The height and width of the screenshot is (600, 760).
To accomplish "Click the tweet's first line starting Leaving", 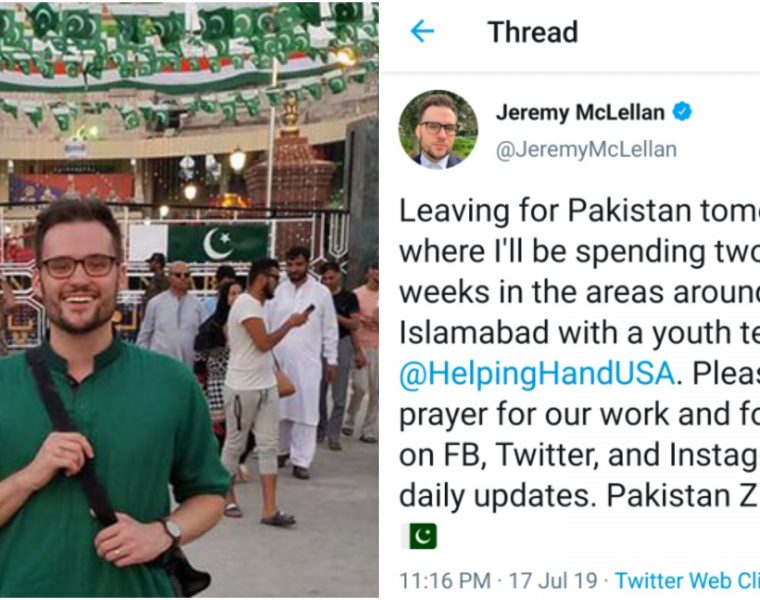I will [579, 211].
